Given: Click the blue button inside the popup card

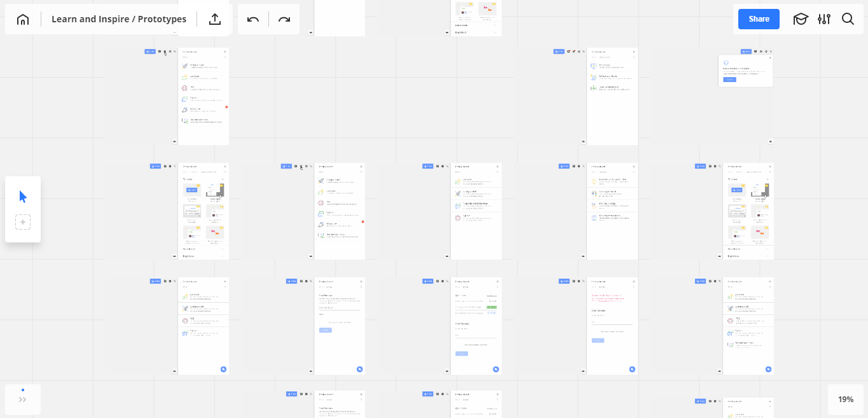Looking at the screenshot, I should [729, 80].
